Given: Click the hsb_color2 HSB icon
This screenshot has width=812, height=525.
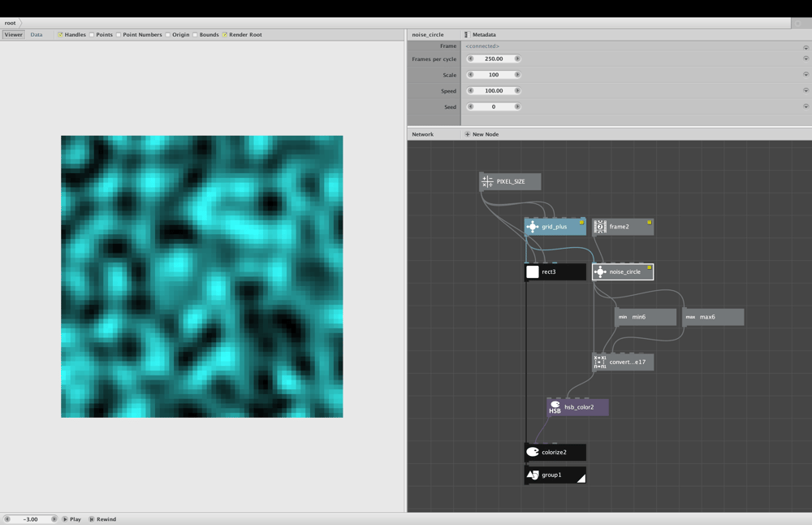Looking at the screenshot, I should point(555,407).
